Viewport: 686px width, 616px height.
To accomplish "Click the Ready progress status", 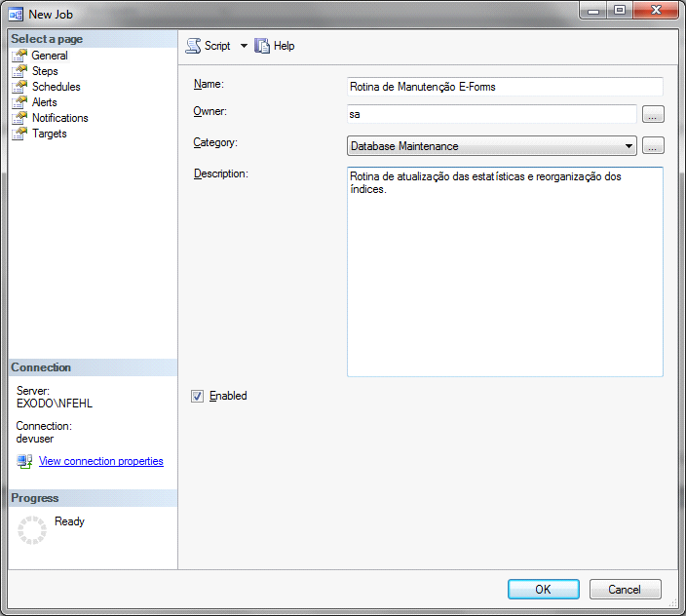I will point(69,521).
